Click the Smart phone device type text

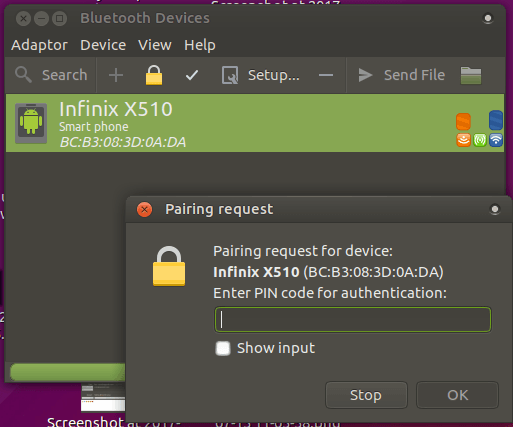(x=94, y=127)
